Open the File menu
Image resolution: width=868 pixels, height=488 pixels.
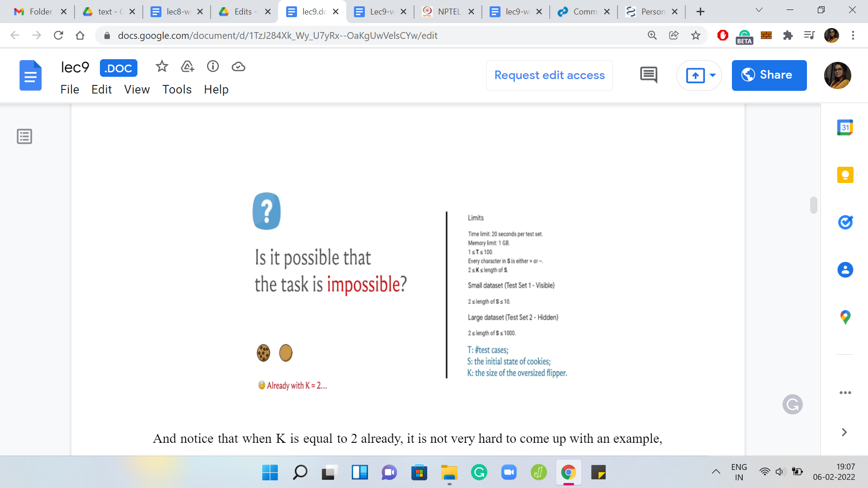pyautogui.click(x=70, y=89)
